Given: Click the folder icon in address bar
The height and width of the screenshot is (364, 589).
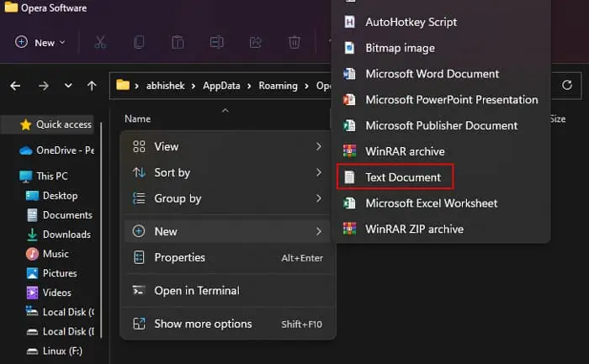Looking at the screenshot, I should [x=123, y=85].
